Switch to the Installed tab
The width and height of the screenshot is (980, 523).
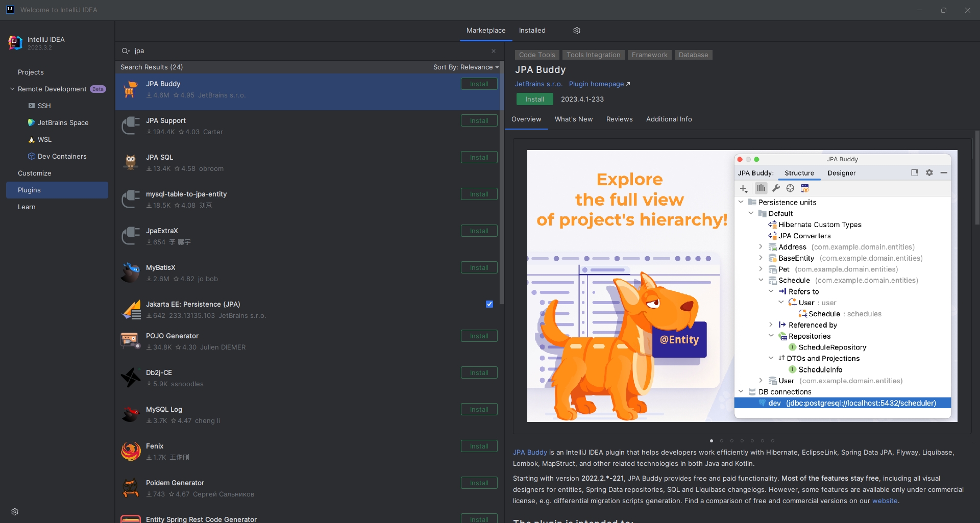[532, 31]
